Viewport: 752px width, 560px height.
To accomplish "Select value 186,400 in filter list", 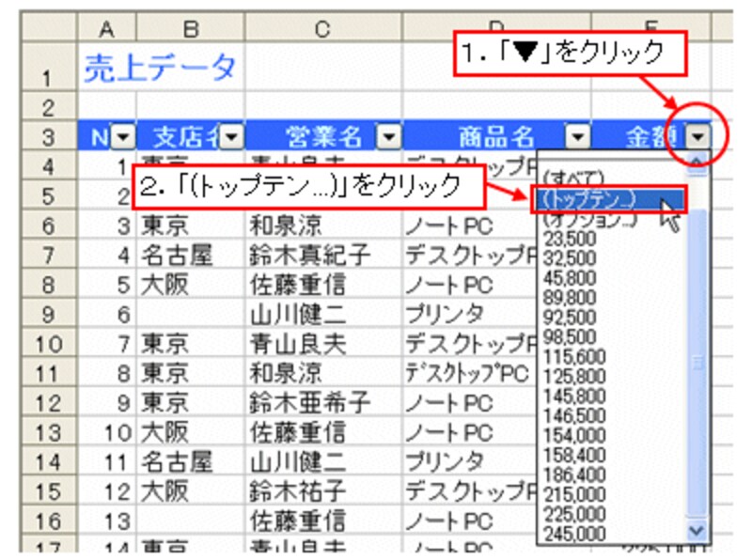I will 574,474.
